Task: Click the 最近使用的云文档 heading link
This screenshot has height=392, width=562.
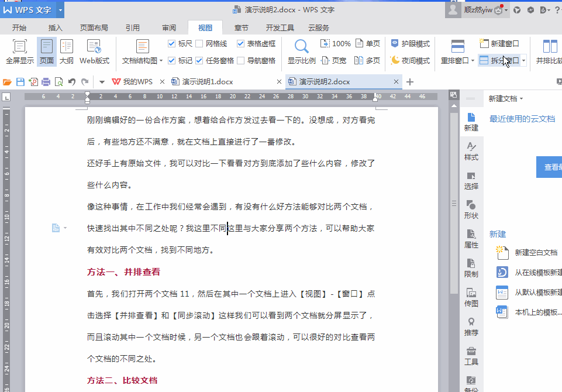Action: 522,119
